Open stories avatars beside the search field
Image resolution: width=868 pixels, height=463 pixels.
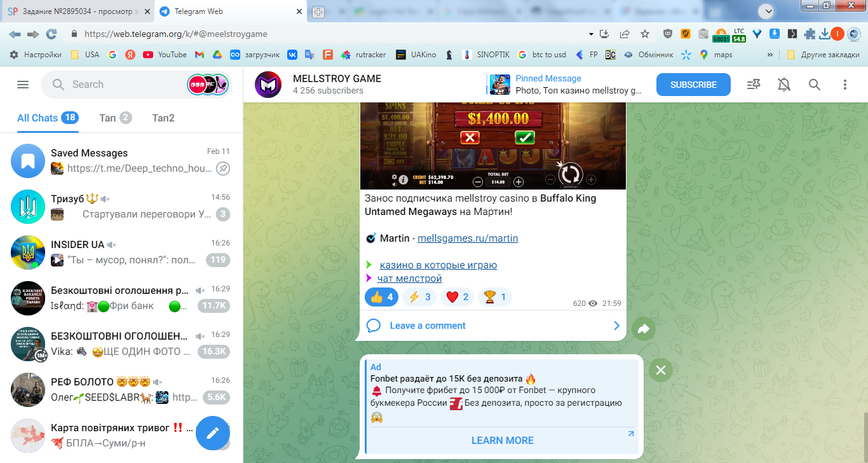pyautogui.click(x=207, y=85)
